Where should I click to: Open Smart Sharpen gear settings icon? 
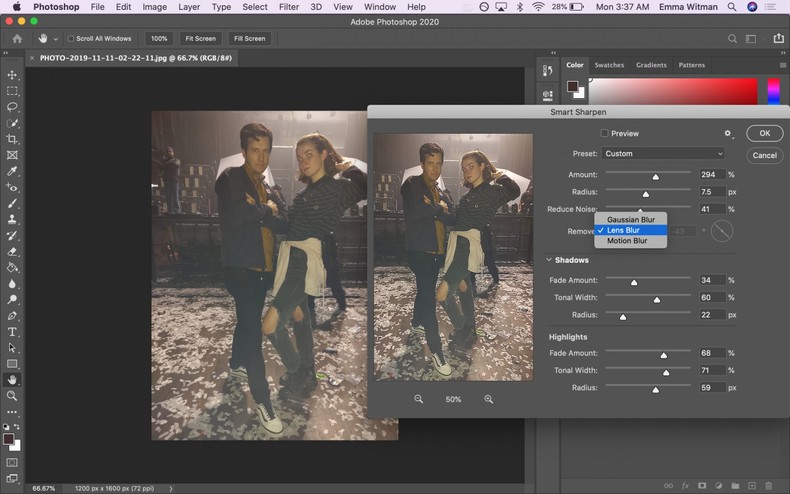[x=728, y=133]
